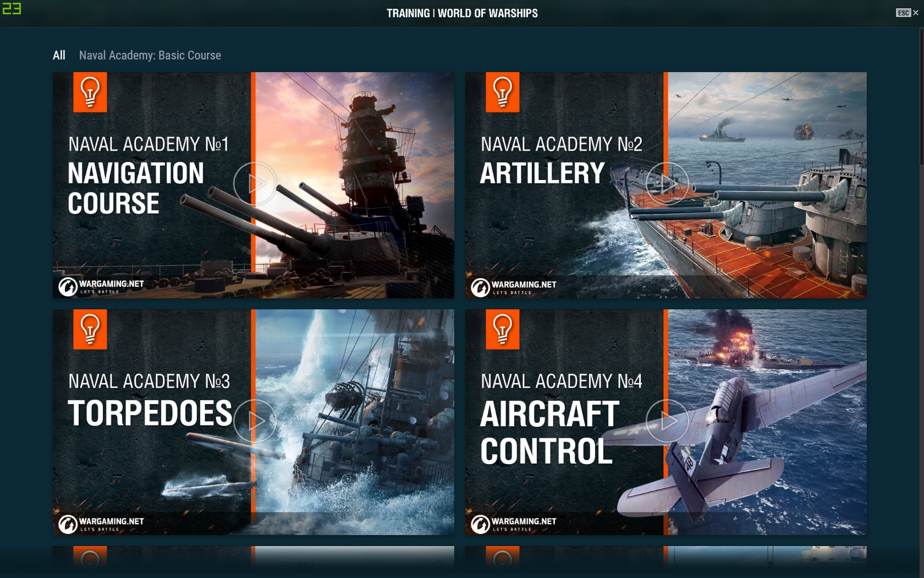Play the Artillery training video
The width and height of the screenshot is (924, 578).
[x=667, y=184]
